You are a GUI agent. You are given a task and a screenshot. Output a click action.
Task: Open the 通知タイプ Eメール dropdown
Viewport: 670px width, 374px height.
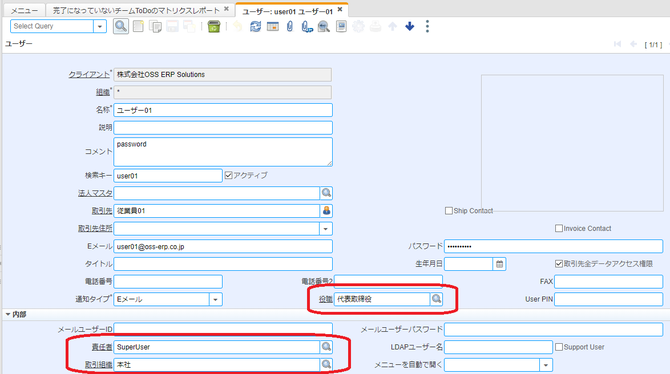[215, 299]
